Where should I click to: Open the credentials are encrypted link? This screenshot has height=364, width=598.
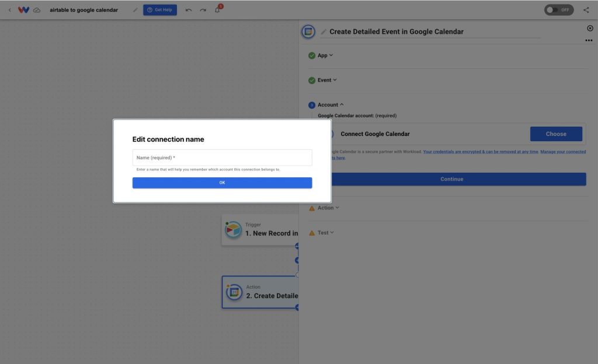pos(481,152)
